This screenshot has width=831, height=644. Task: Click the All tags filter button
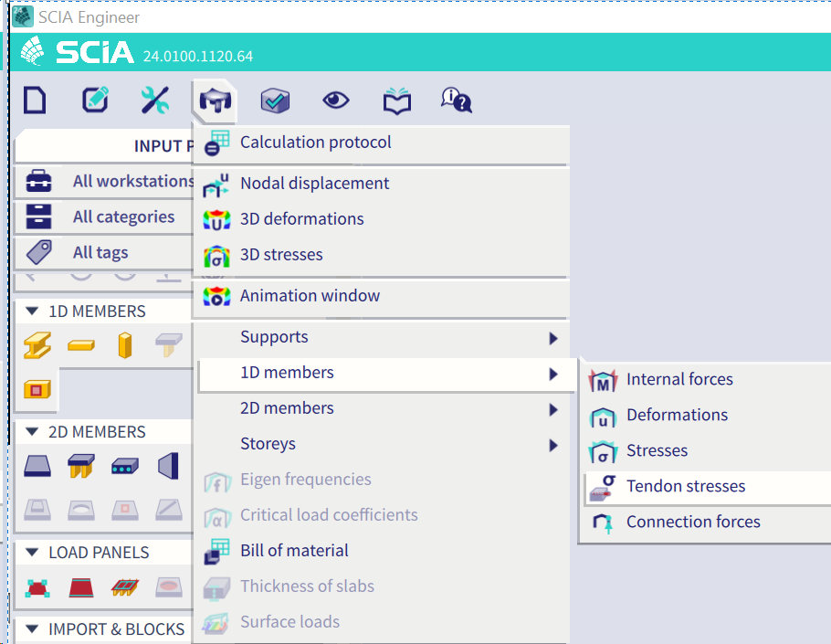(x=100, y=252)
